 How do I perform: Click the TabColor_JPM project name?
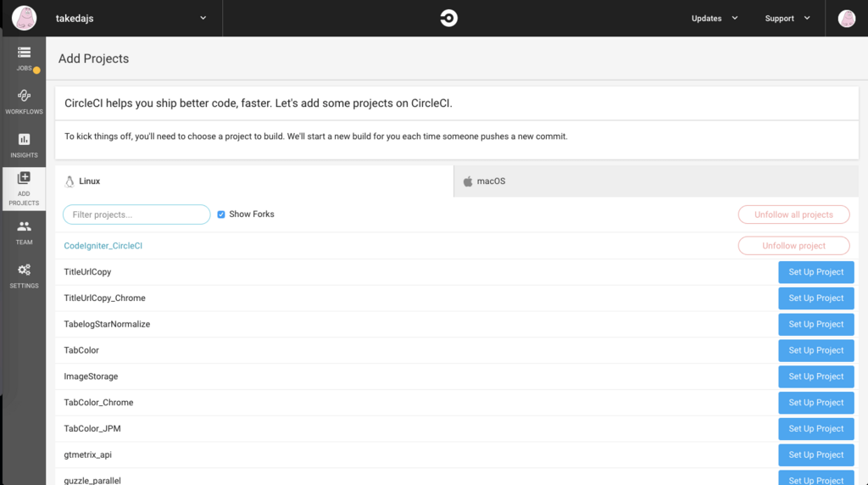point(92,428)
